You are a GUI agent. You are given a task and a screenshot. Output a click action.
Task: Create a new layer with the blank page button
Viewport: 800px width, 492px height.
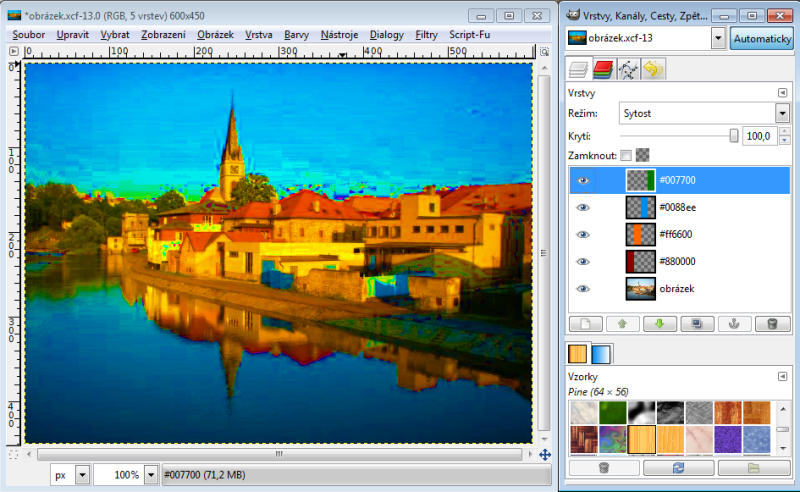point(586,324)
